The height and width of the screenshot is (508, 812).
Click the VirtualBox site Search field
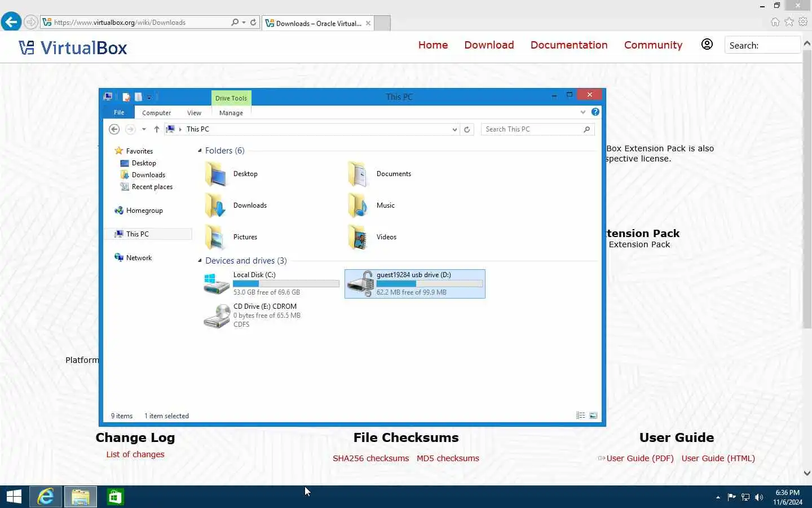(x=762, y=45)
